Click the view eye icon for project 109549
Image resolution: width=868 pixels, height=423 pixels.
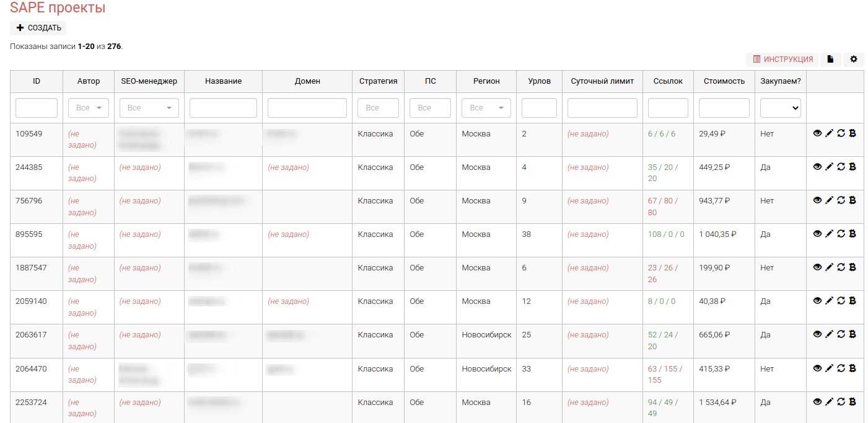coord(817,133)
